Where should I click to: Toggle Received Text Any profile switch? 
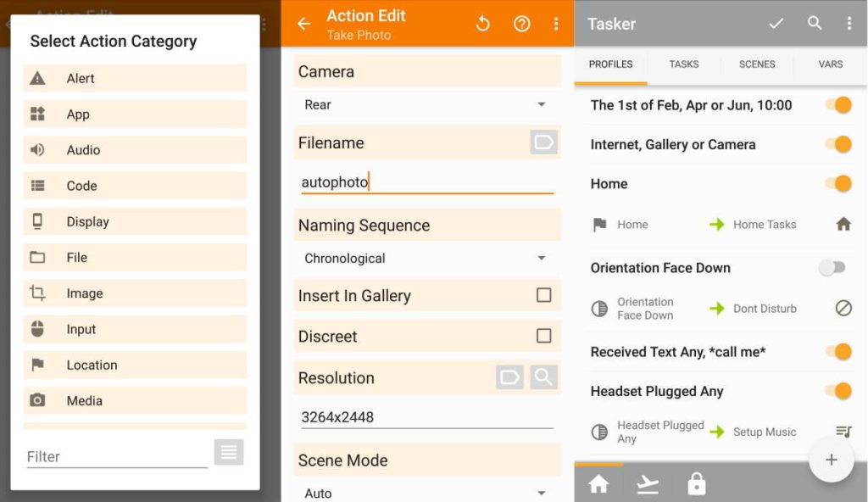(x=839, y=351)
